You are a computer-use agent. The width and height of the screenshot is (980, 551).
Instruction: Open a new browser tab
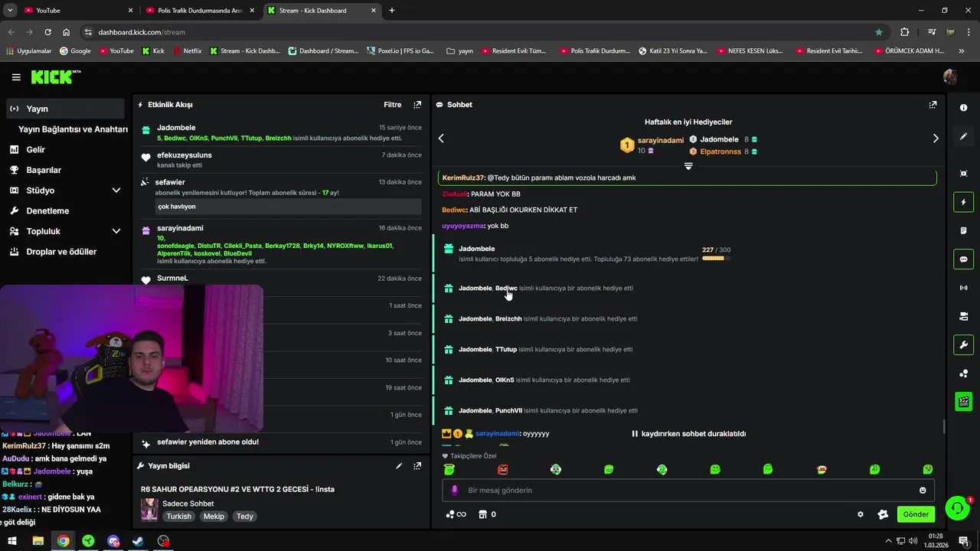click(392, 11)
